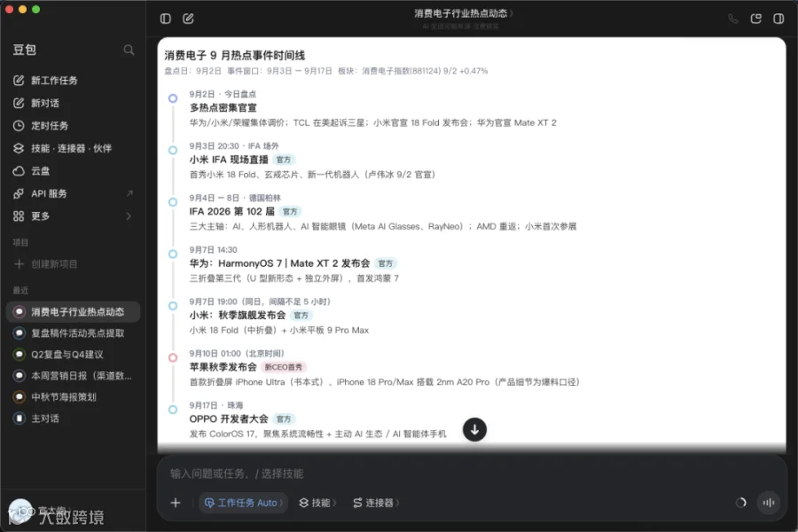The width and height of the screenshot is (798, 532).
Task: Start voice input with waveform button
Action: [769, 503]
